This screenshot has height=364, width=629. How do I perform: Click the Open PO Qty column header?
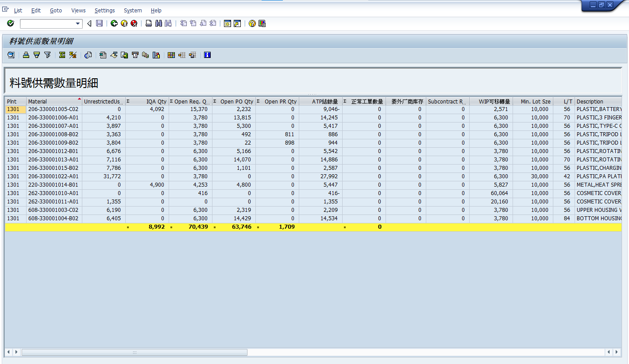(x=236, y=101)
